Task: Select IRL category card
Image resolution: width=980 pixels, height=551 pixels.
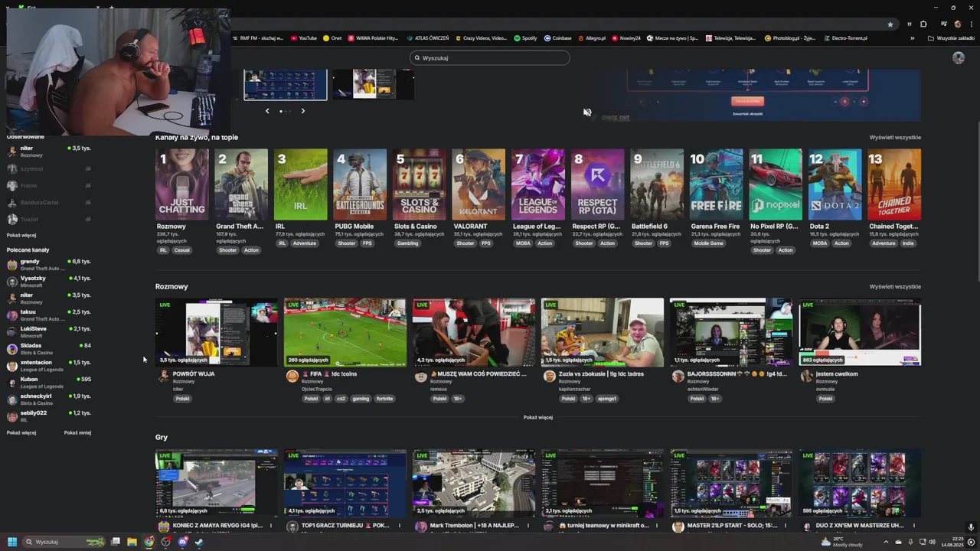Action: click(x=300, y=184)
